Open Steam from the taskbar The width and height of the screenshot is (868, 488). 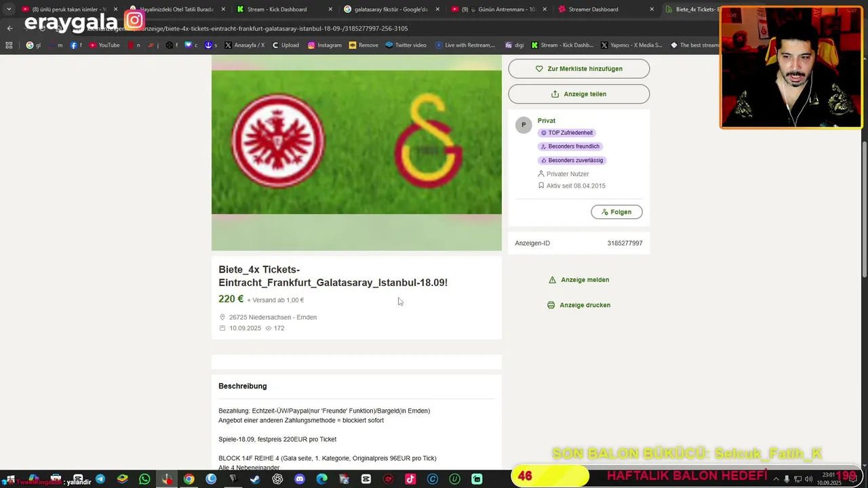click(255, 479)
